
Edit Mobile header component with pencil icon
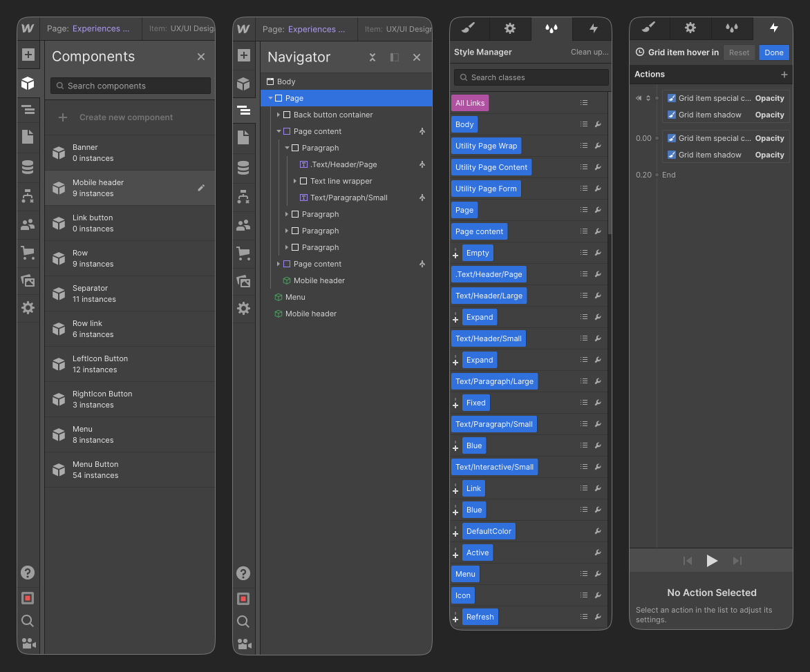coord(201,188)
